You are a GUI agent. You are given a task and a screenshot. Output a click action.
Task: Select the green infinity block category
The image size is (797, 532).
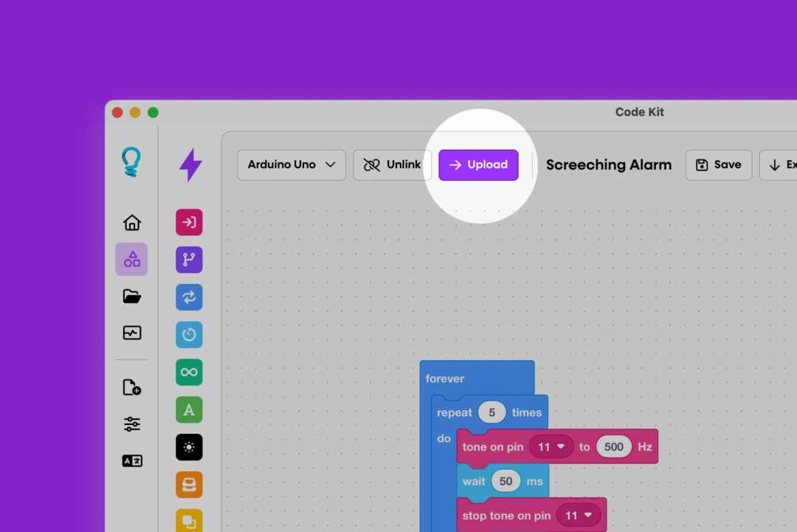point(189,372)
